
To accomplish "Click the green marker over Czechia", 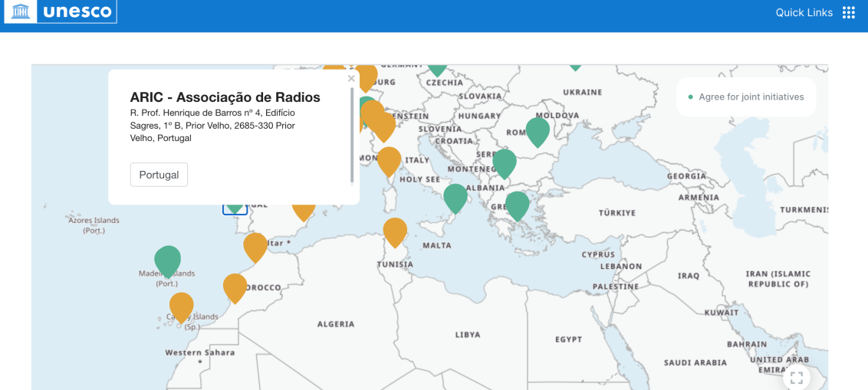I will point(437,67).
